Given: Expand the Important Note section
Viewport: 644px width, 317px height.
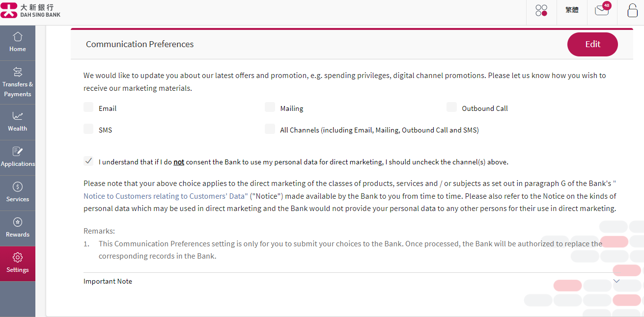Looking at the screenshot, I should click(616, 281).
